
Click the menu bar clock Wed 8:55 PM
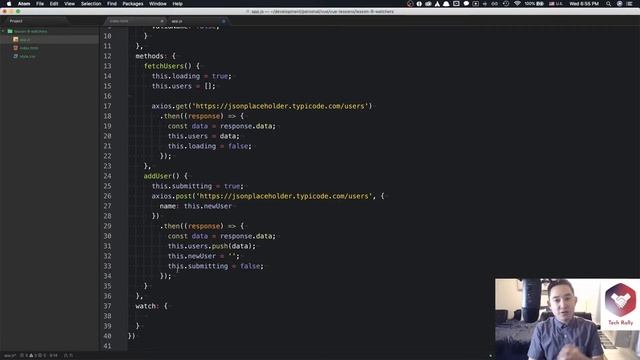pyautogui.click(x=584, y=4)
